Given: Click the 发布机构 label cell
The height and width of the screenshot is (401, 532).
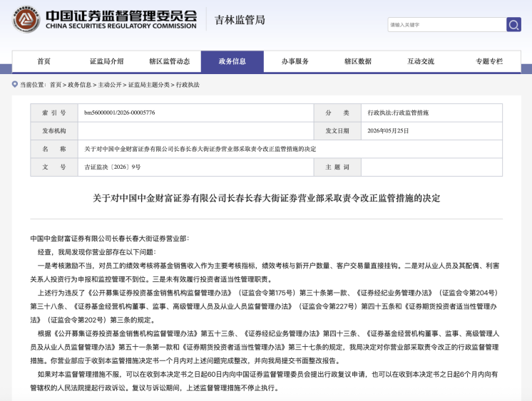Looking at the screenshot, I should tap(54, 131).
